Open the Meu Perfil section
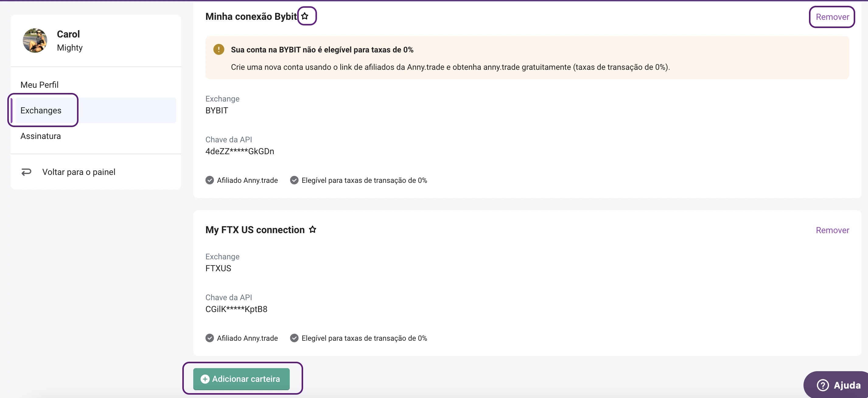This screenshot has width=868, height=398. 40,85
